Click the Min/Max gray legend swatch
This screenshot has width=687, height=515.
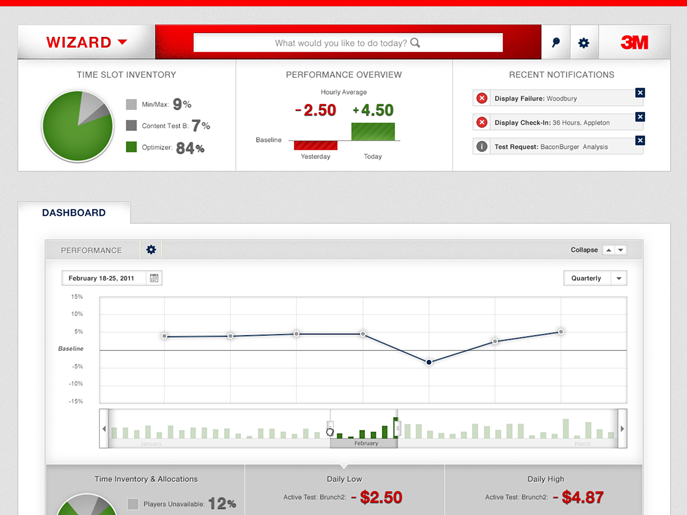(131, 104)
